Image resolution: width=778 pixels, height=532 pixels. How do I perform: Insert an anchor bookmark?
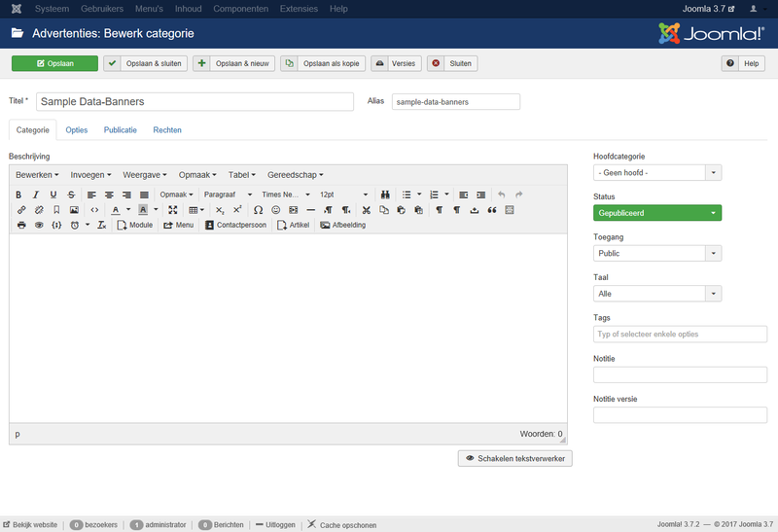(56, 210)
